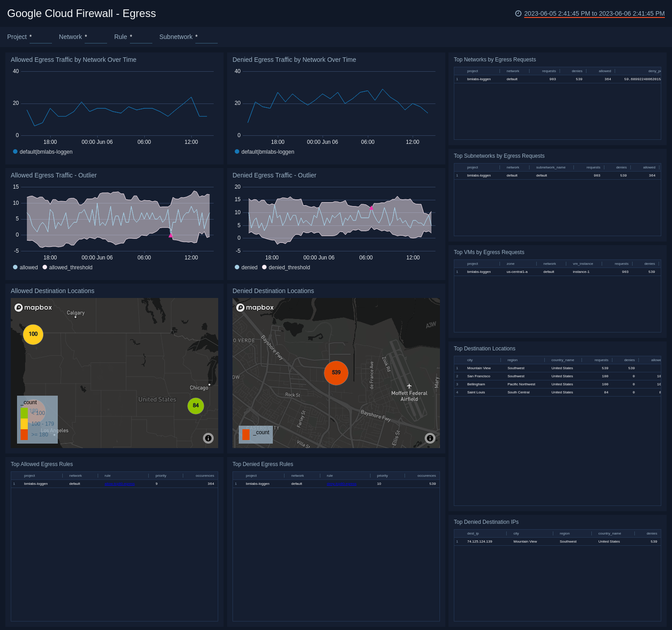Open the Subnetwork filter selector
672x630 pixels.
coord(206,40)
